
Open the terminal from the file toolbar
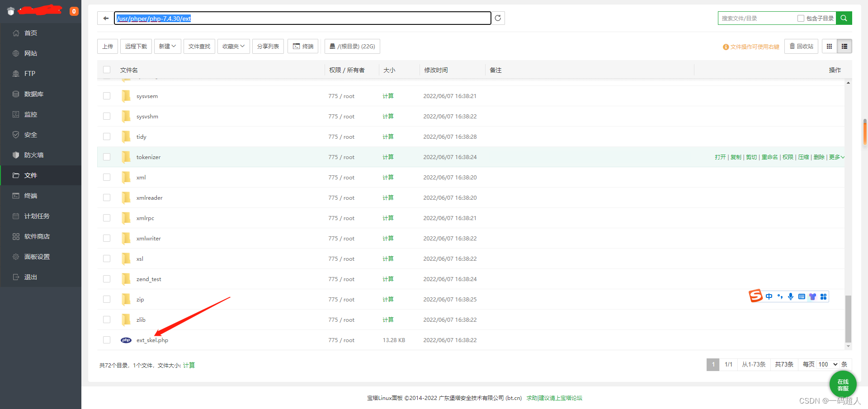pos(303,46)
